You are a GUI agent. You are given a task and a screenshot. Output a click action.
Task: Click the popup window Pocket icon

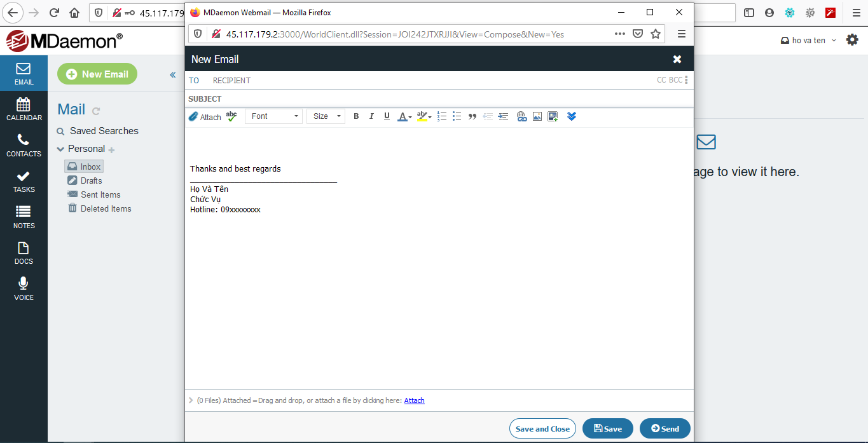point(638,34)
